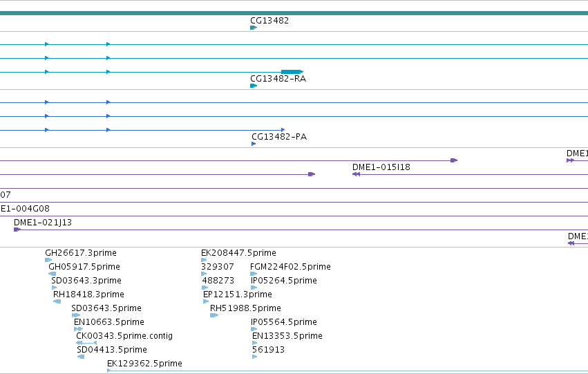
Task: Select the GH05917.5prime arrow glyph
Action: coord(52,274)
